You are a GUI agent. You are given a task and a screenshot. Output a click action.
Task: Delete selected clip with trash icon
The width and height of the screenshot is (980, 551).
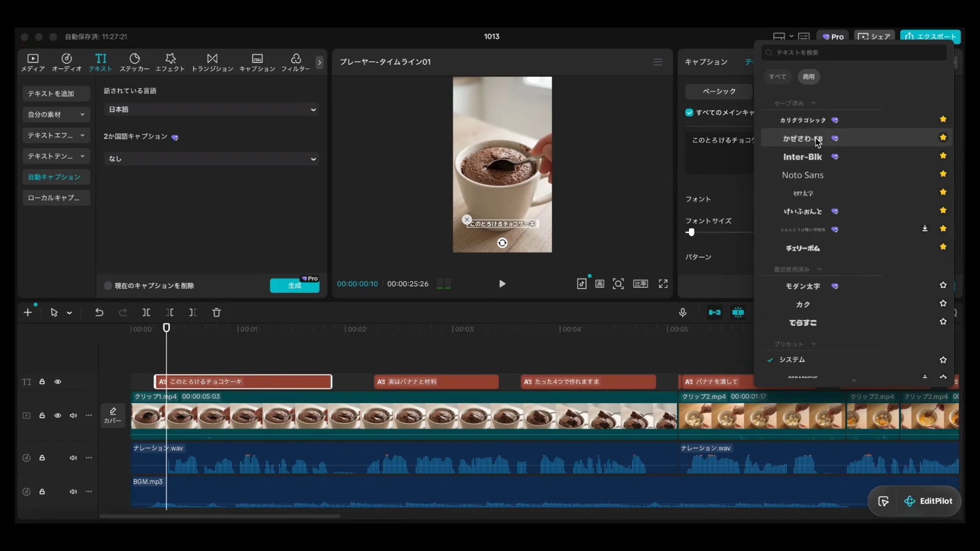point(216,312)
